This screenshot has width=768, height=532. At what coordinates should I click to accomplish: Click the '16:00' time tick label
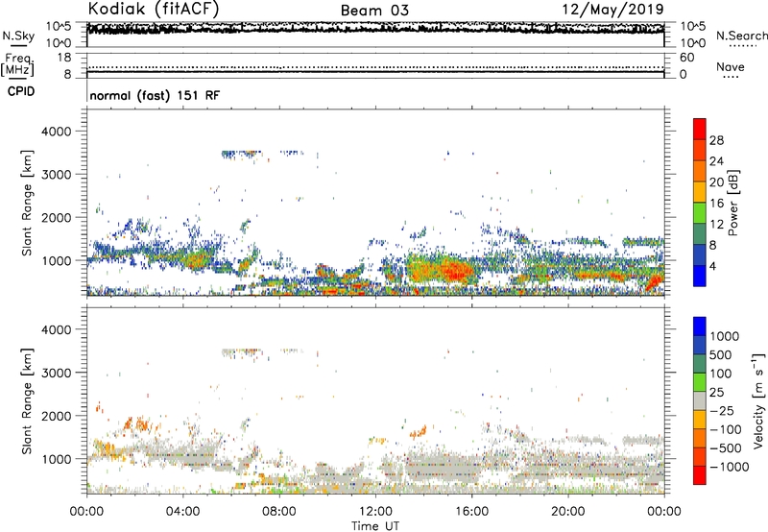471,512
